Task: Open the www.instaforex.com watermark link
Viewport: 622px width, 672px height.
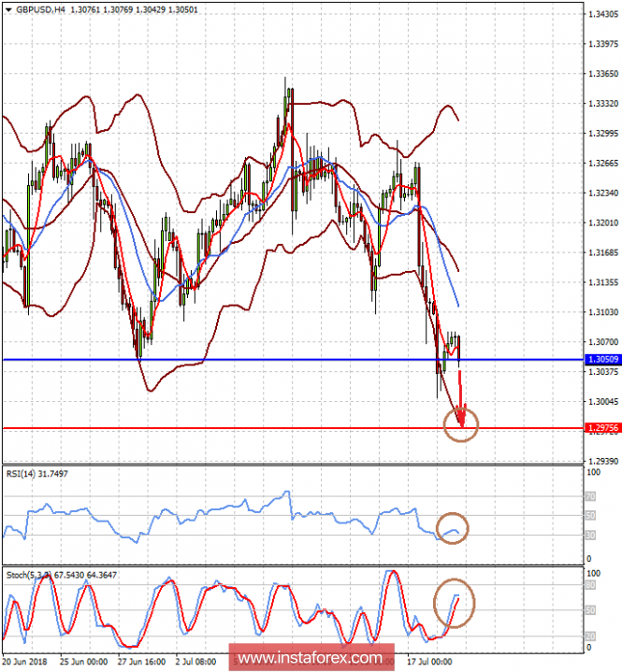Action: [311, 657]
